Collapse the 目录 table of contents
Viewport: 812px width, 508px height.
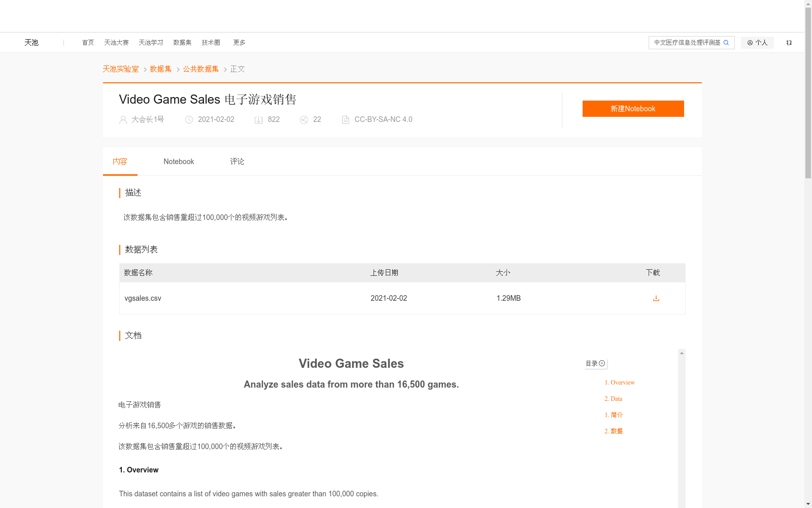tap(595, 364)
